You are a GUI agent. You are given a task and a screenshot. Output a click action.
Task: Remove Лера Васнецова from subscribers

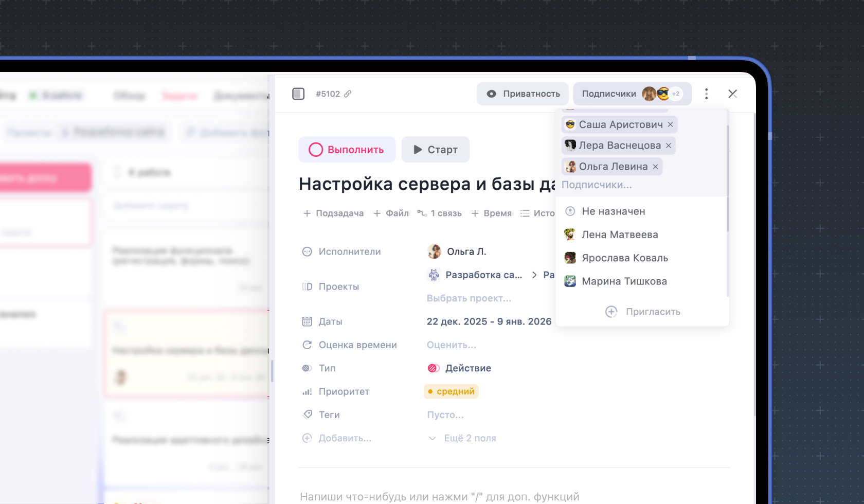pos(668,146)
